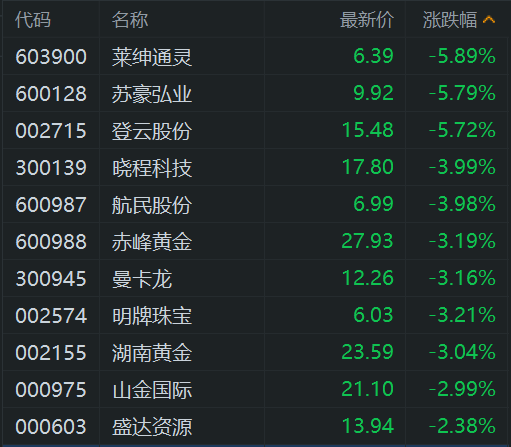The image size is (511, 447).
Task: Click 山金国际 change value -2.99%
Action: click(462, 389)
